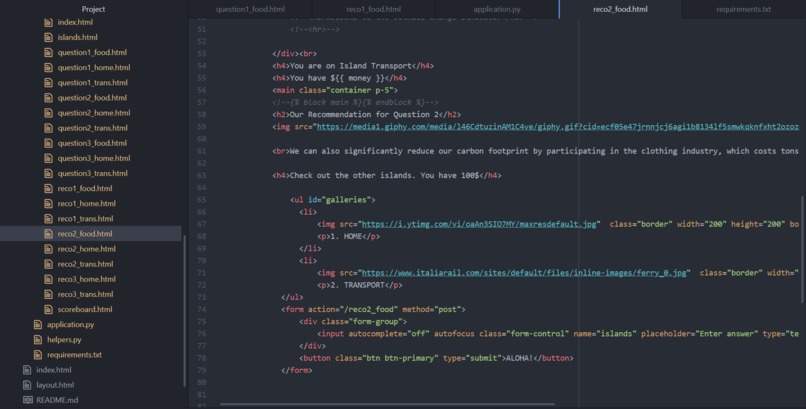The image size is (806, 409).
Task: Click the file icon beside reco1_food.html
Action: click(48, 189)
